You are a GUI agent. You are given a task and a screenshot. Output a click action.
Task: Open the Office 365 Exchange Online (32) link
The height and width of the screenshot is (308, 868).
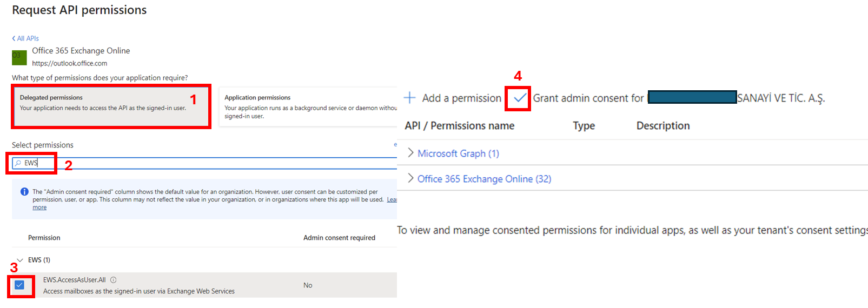click(484, 179)
